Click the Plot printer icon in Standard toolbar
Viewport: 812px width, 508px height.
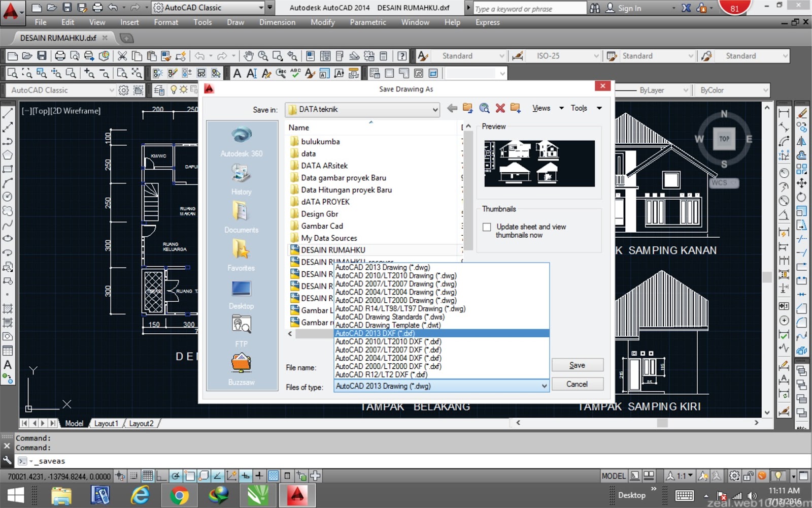pyautogui.click(x=60, y=56)
